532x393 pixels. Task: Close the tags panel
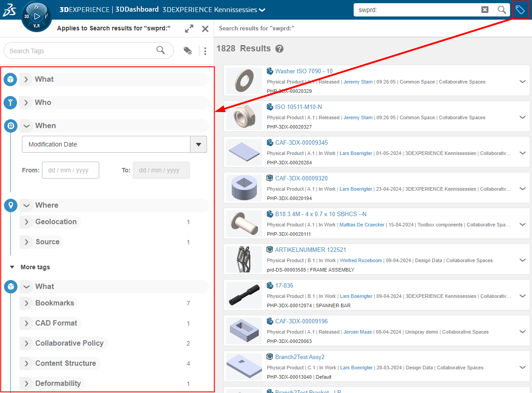[205, 29]
